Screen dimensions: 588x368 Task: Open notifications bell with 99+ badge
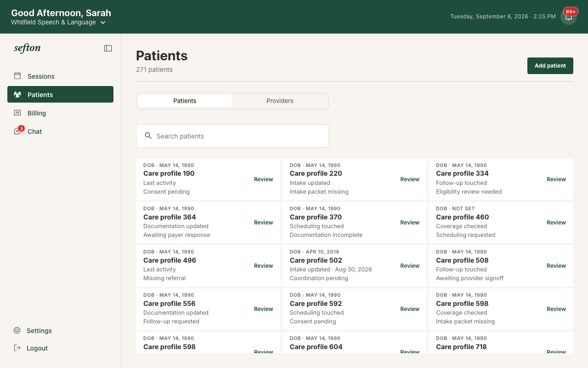click(569, 17)
